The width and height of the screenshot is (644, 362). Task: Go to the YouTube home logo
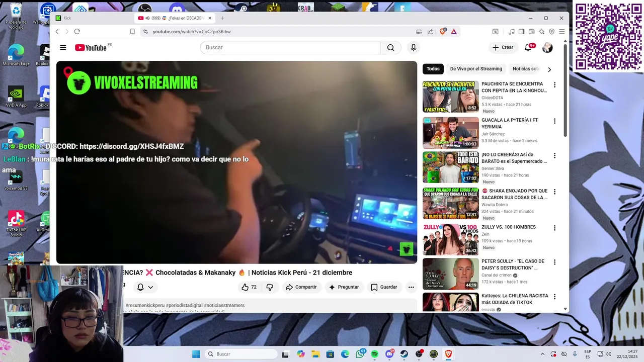tap(91, 47)
